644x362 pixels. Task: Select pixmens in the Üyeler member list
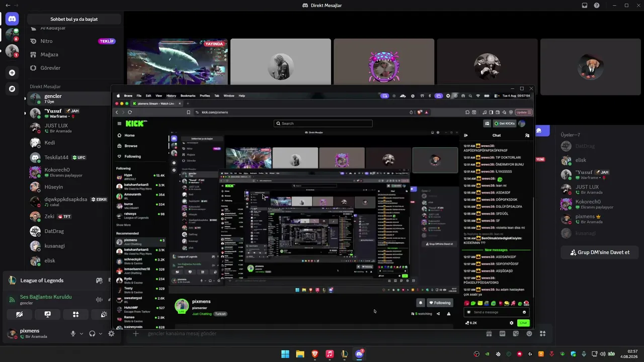click(x=600, y=219)
